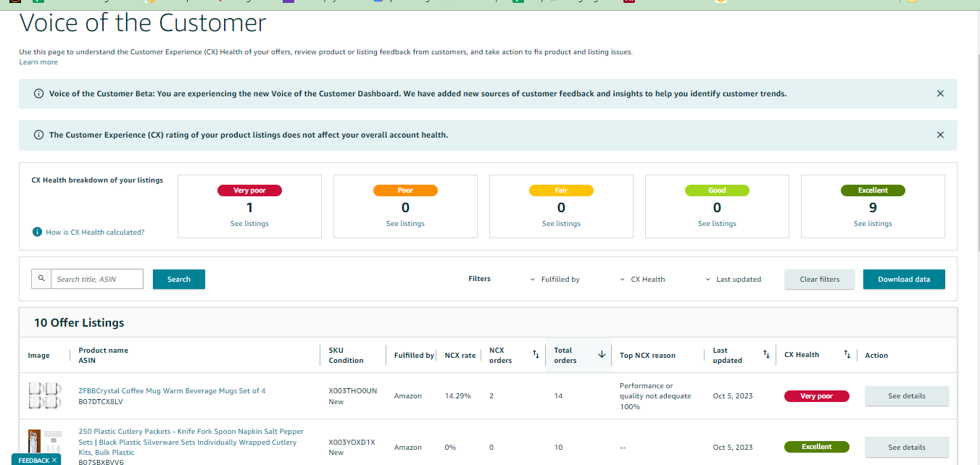See listings under Fair

click(561, 224)
